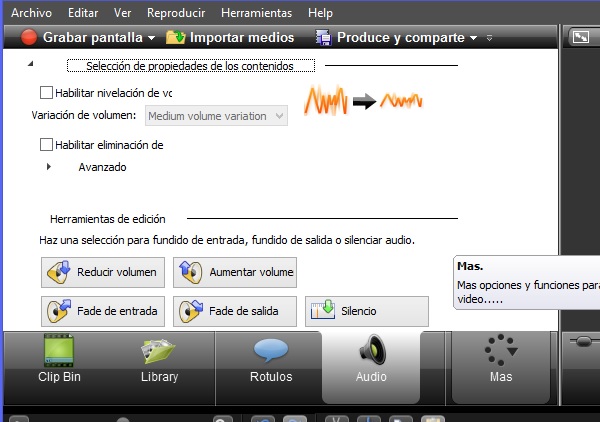Toggle the Habilitar eliminación de ruido checkbox
600x422 pixels.
tap(46, 145)
